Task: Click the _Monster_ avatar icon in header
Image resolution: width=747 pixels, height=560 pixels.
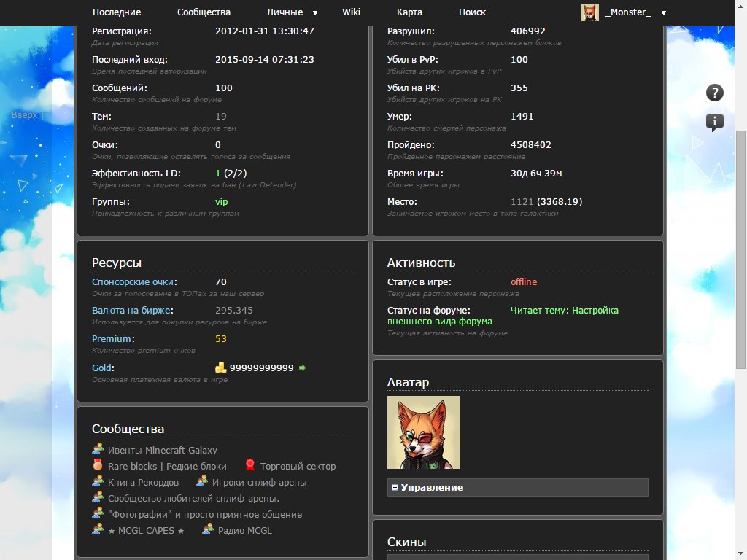Action: pos(589,12)
